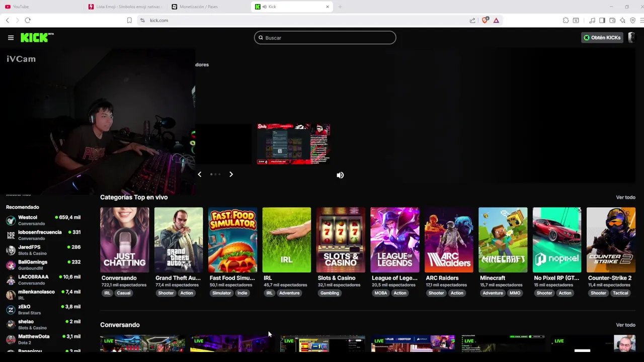Go to next featured stream arrow
The image size is (644, 362).
tap(231, 174)
